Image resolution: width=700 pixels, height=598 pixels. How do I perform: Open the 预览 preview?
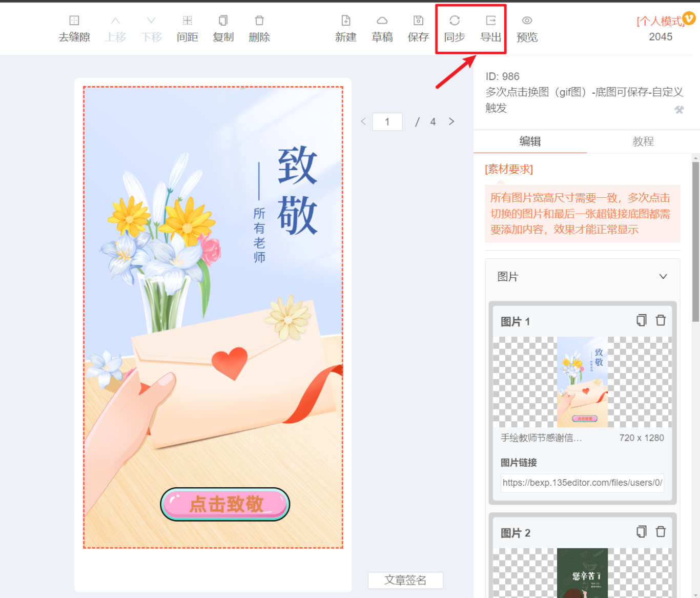pos(527,29)
